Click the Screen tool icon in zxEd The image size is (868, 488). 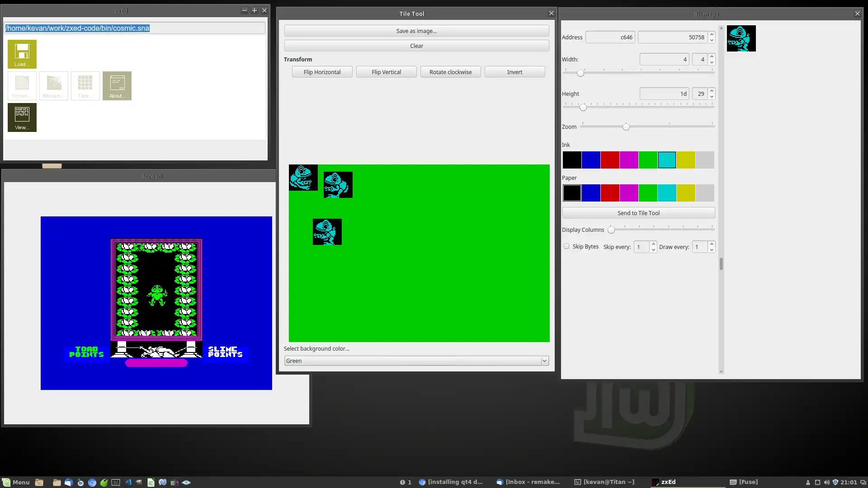[21, 85]
